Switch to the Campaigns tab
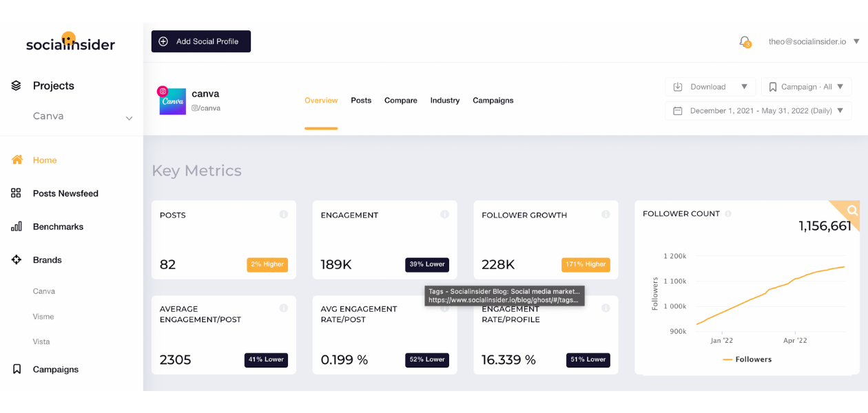This screenshot has width=868, height=413. coord(493,100)
